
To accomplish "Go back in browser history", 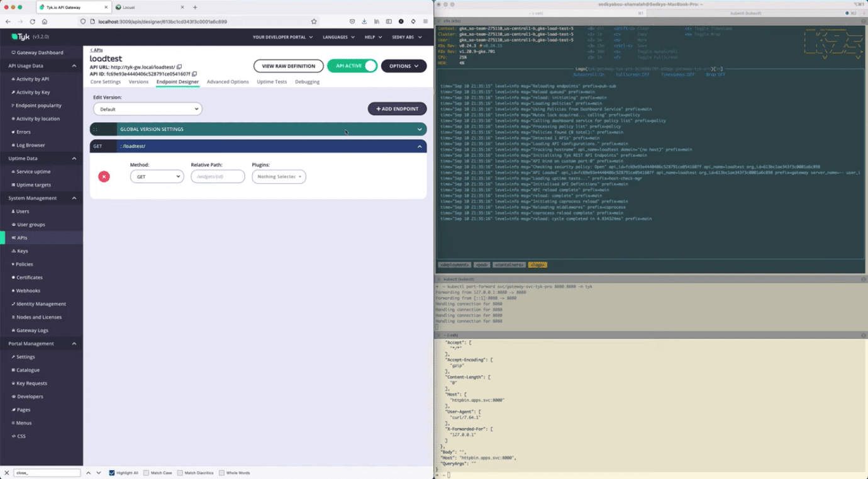I will point(8,21).
